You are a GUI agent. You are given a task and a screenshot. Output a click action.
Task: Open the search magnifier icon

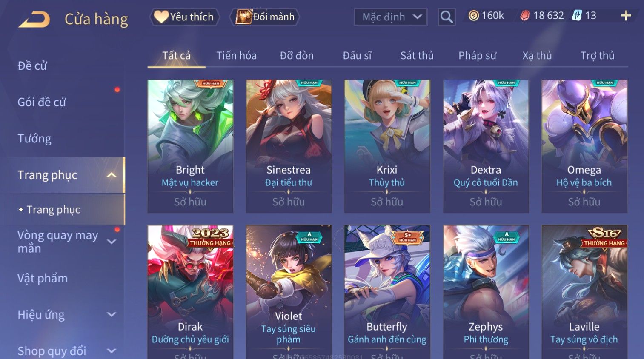click(x=447, y=17)
